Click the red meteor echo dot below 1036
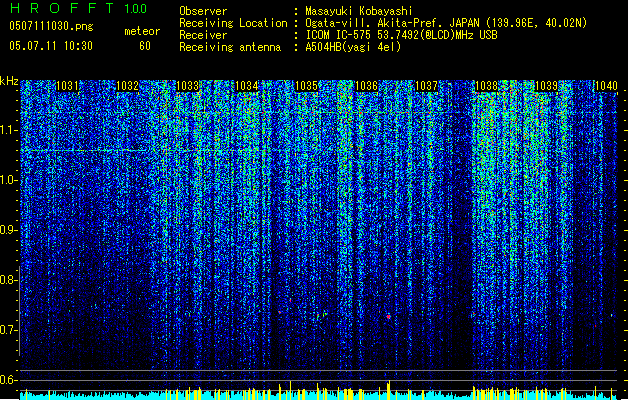The image size is (629, 400). [388, 317]
